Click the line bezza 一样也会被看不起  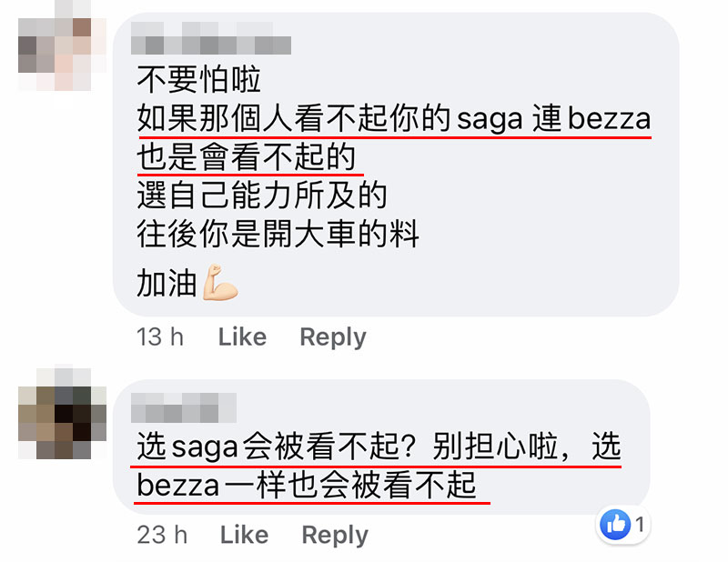click(307, 485)
